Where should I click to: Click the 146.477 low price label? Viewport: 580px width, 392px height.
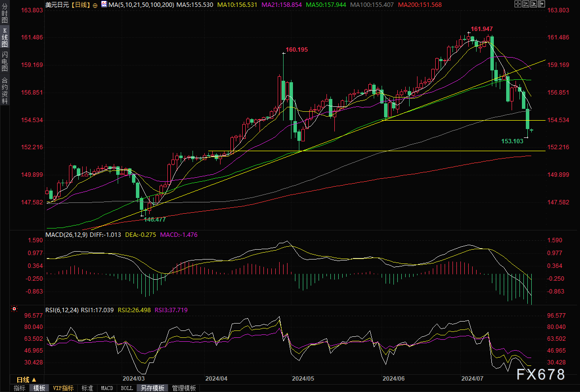click(155, 220)
